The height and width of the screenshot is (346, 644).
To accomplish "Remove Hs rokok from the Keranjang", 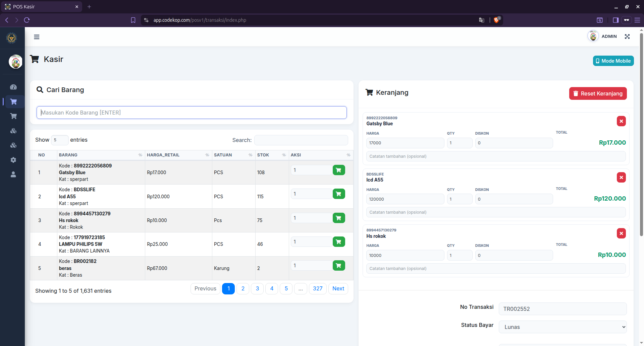I will point(621,233).
